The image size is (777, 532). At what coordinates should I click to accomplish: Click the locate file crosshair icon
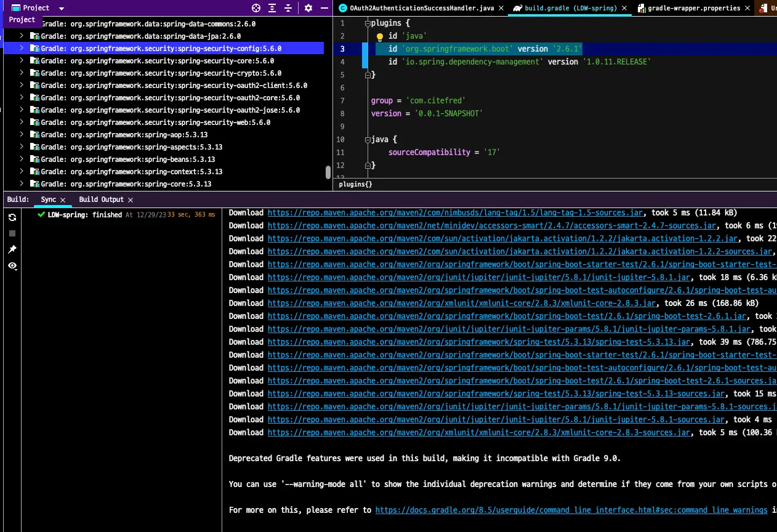(x=256, y=8)
